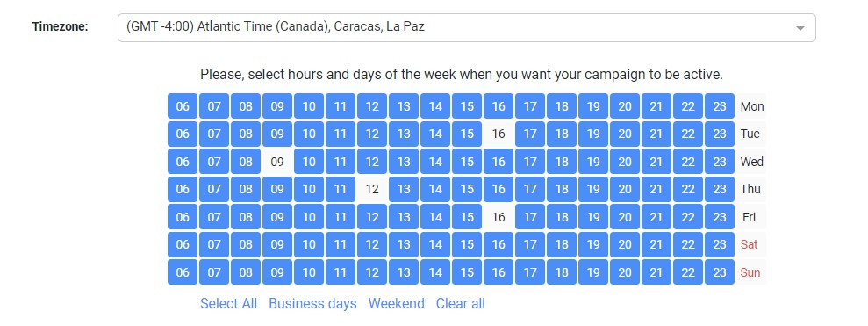This screenshot has height=326, width=868.
Task: Toggle hour 18 on Monday
Action: [562, 106]
